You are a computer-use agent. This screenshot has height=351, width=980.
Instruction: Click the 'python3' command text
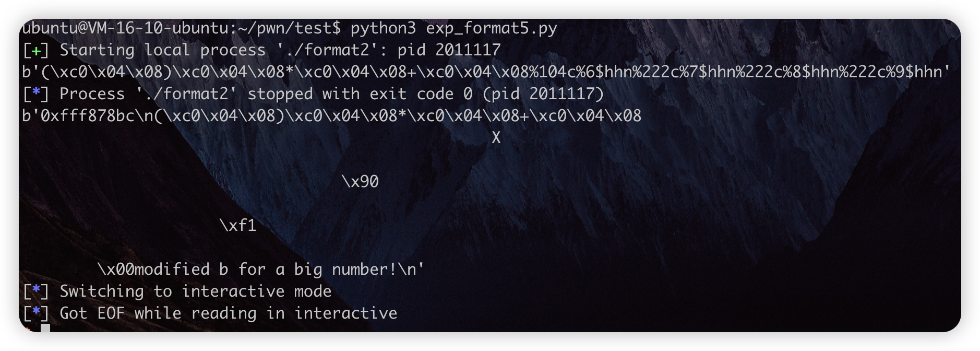(383, 28)
